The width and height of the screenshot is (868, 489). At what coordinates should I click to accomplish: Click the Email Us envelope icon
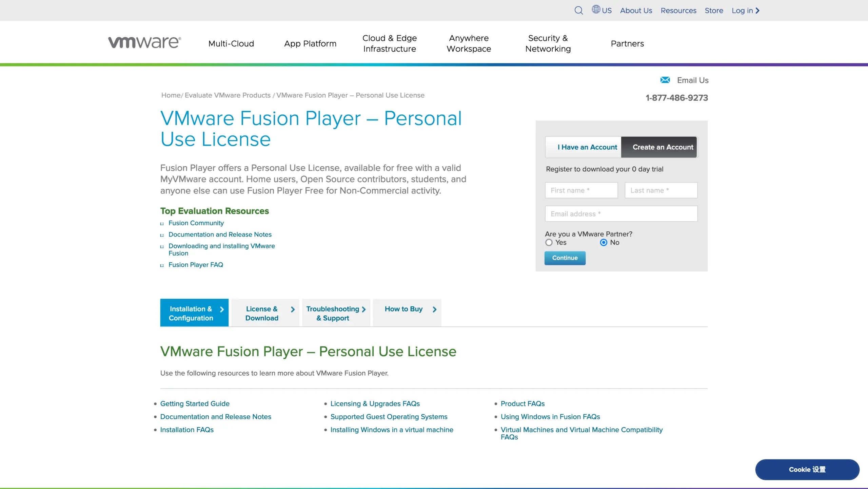coord(665,80)
